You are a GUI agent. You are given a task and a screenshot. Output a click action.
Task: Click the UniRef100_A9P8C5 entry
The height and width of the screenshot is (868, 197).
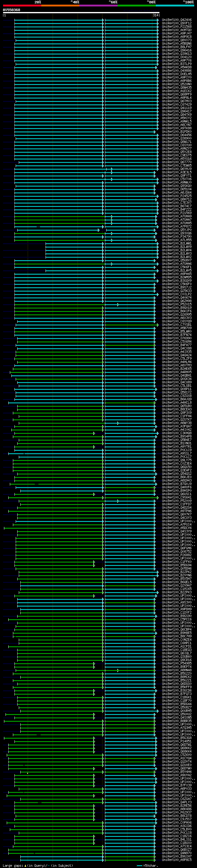177,860
